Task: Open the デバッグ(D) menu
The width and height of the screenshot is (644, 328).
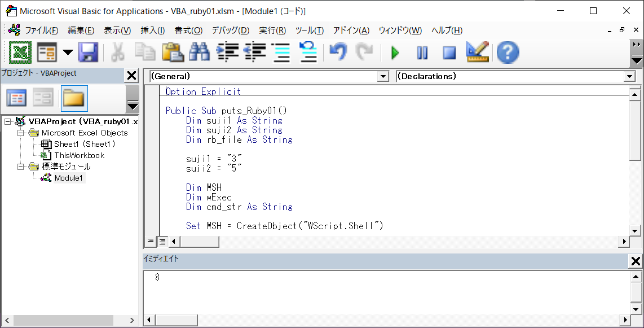Action: [x=231, y=30]
